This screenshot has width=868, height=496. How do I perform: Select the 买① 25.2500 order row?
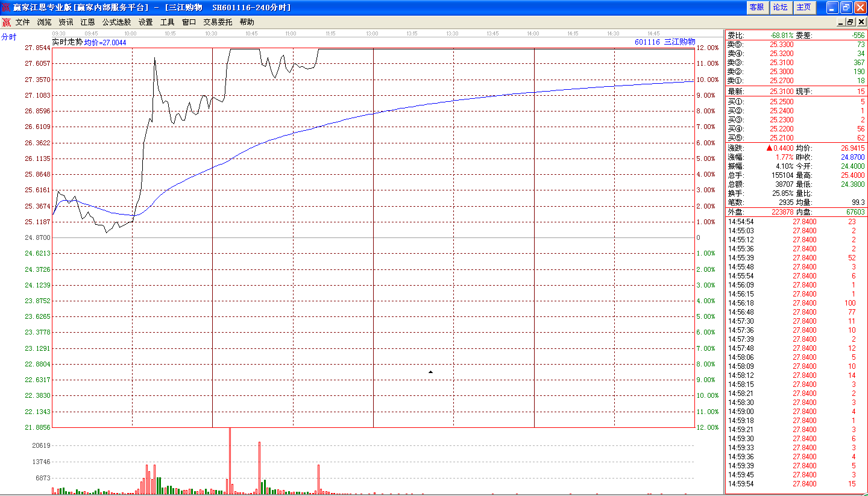(x=796, y=102)
